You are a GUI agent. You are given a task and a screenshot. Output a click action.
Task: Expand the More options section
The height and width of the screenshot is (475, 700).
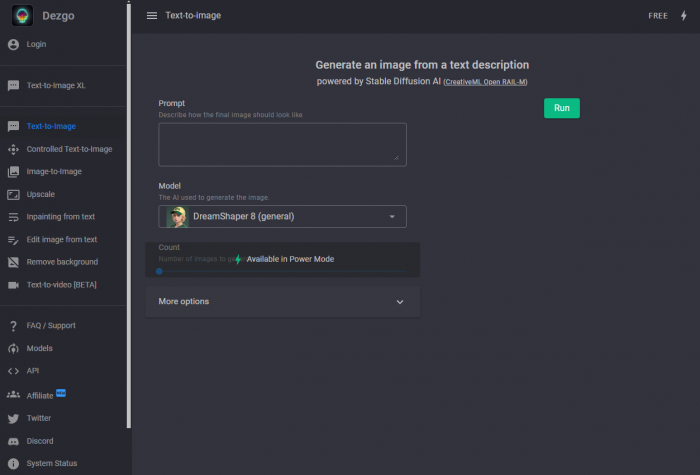(x=282, y=302)
